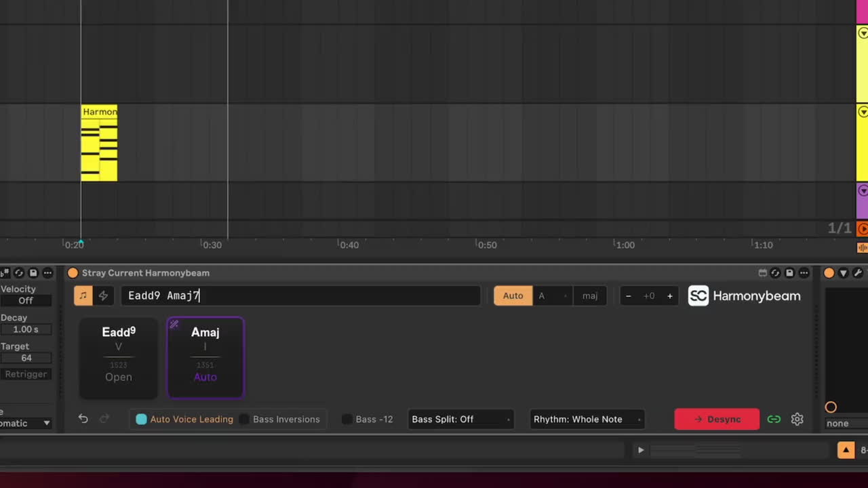Open the 'none' dropdown on right device
This screenshot has height=488, width=868.
coord(846,423)
